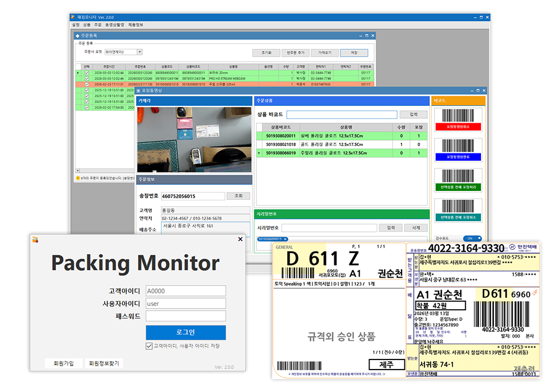Viewport: 560px width, 392px height.
Task: Click the blue 로그인 button
Action: tap(185, 332)
